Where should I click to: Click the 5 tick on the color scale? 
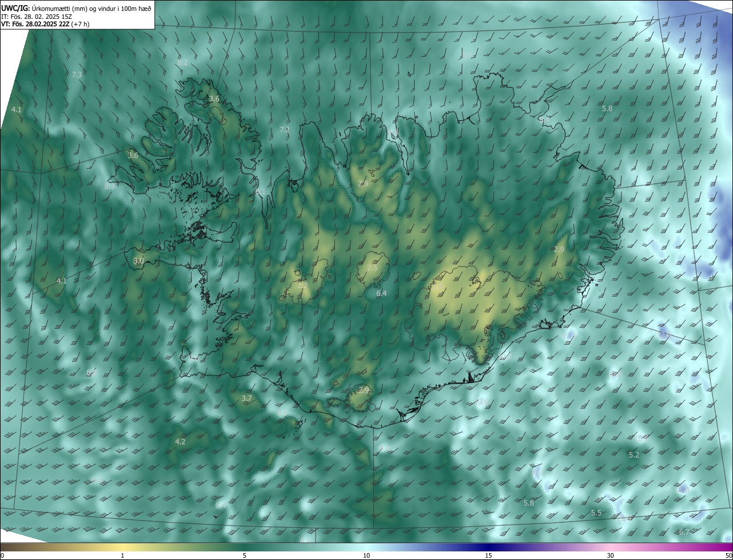click(245, 555)
